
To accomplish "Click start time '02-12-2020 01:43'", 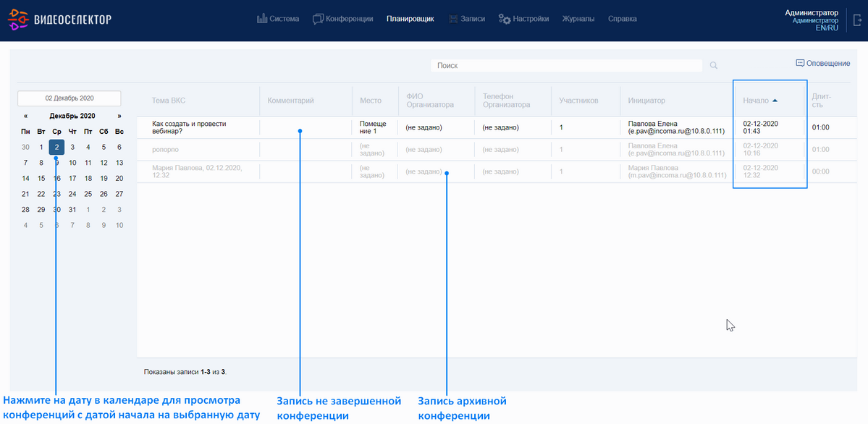I will pos(761,127).
